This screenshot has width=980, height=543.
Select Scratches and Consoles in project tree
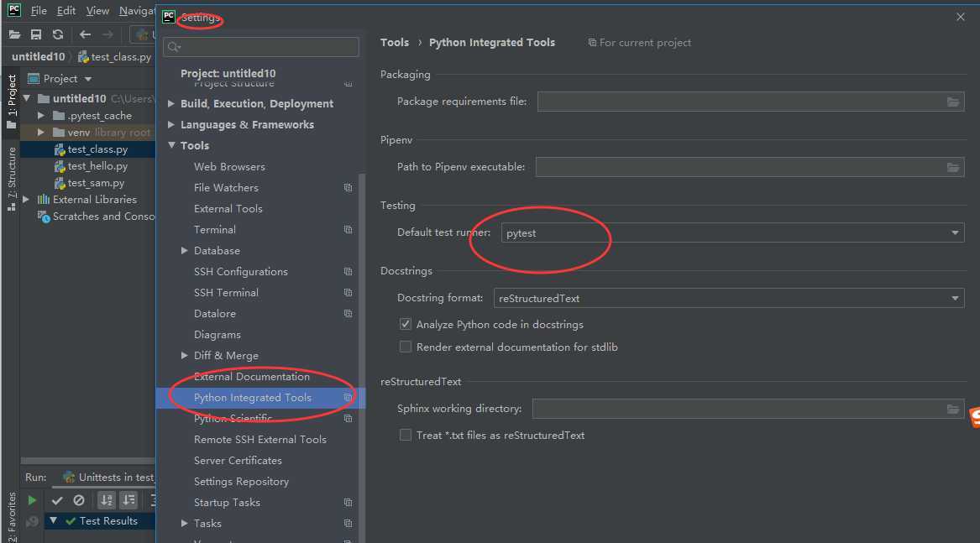click(x=97, y=217)
